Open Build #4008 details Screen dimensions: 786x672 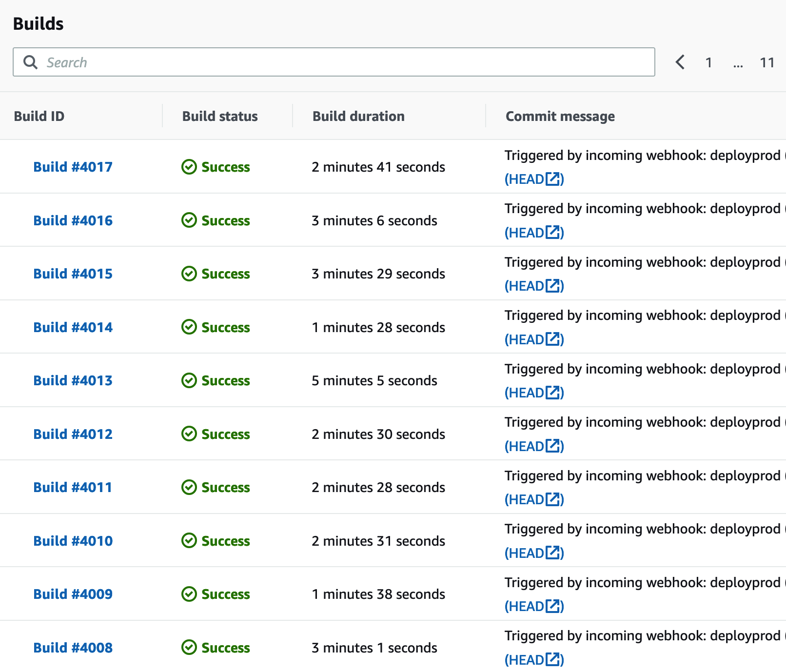tap(73, 648)
